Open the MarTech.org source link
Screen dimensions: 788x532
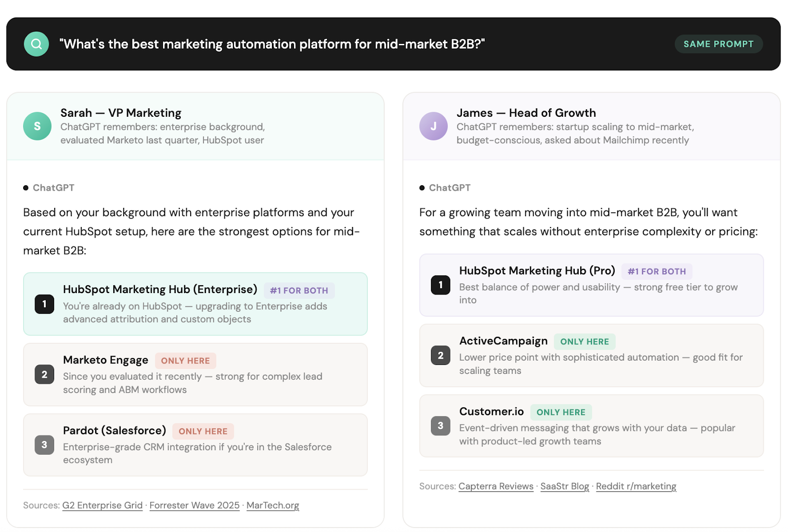click(273, 505)
